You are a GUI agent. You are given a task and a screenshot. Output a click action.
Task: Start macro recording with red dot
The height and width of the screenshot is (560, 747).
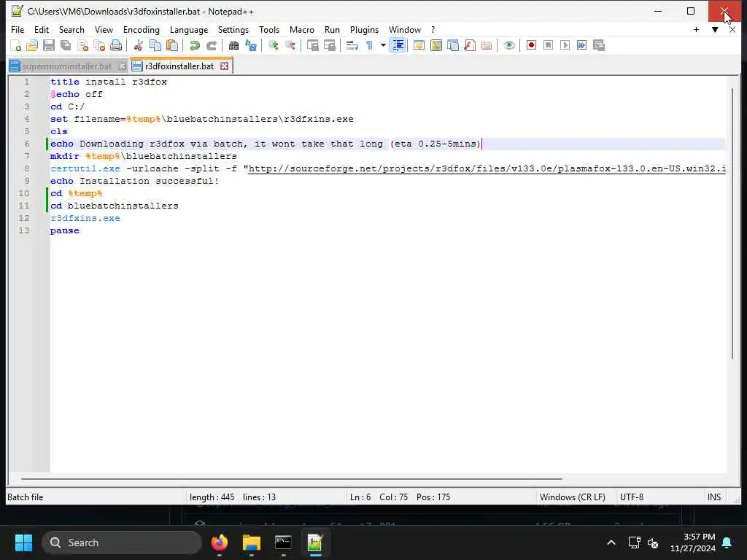531,45
